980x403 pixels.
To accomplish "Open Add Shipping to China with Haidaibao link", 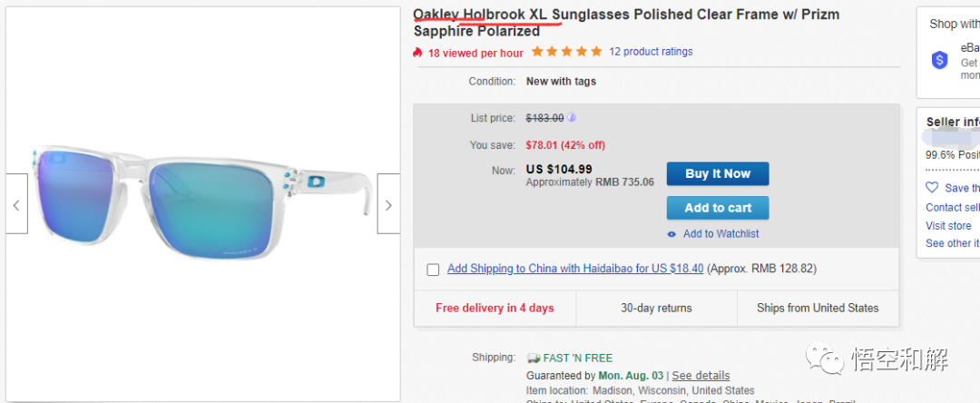I will 575,269.
